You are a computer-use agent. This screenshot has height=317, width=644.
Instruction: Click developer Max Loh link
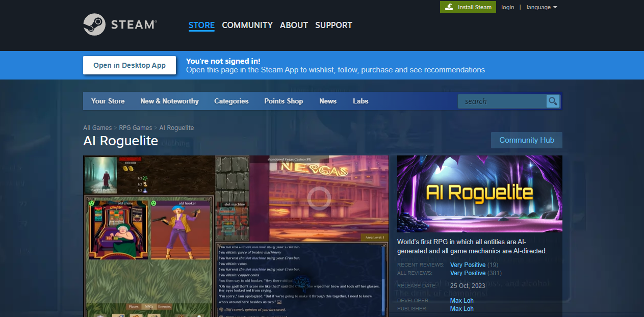[x=462, y=301]
